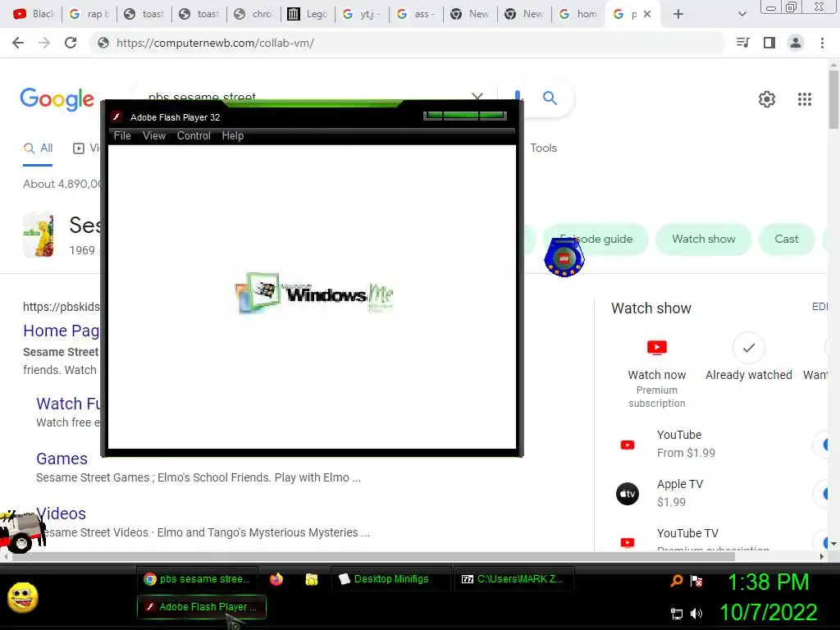Close the active 'p' tab
Screen dimensions: 840x630
(647, 14)
